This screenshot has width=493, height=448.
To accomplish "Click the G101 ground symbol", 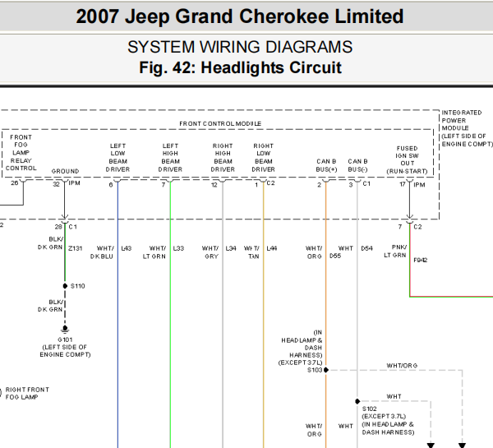I will pyautogui.click(x=65, y=329).
